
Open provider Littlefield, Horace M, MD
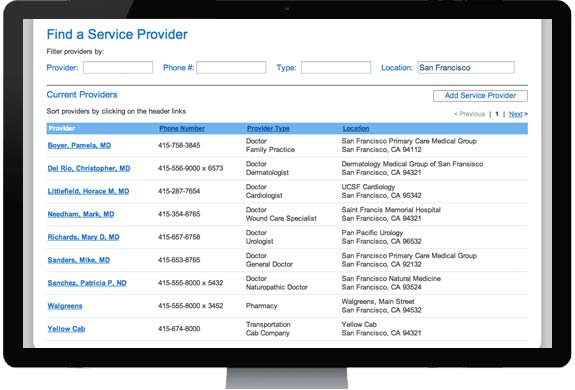[88, 191]
